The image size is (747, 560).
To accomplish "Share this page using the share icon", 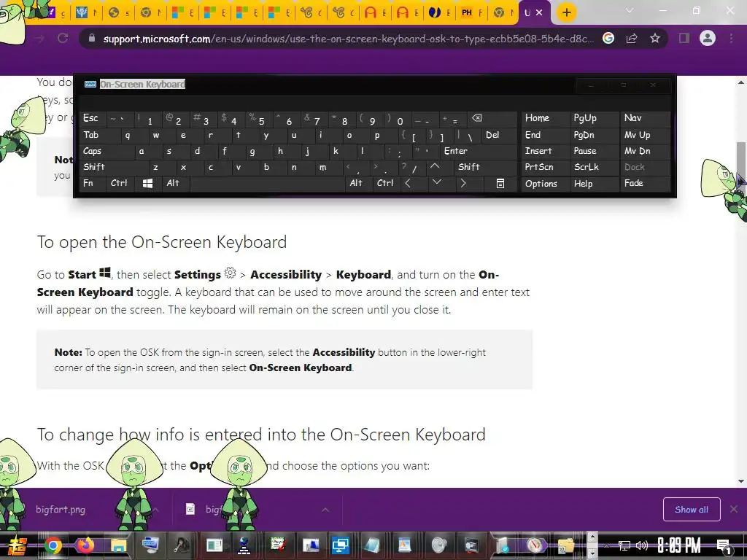I will pyautogui.click(x=632, y=38).
